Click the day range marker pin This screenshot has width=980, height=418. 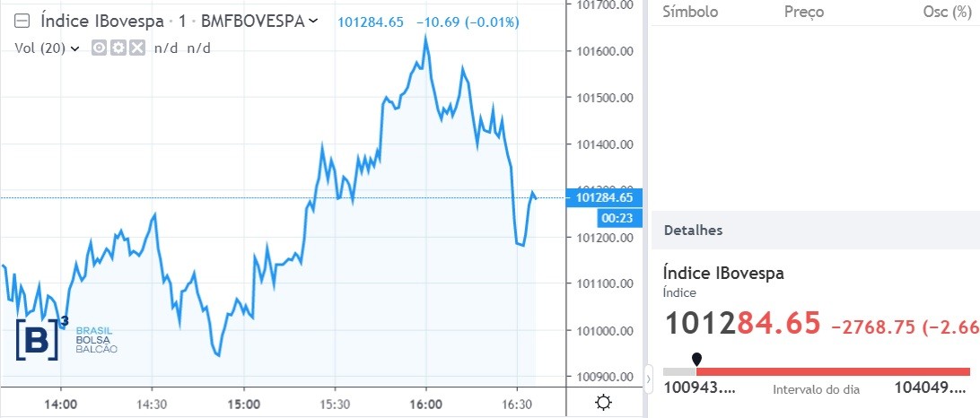coord(696,359)
